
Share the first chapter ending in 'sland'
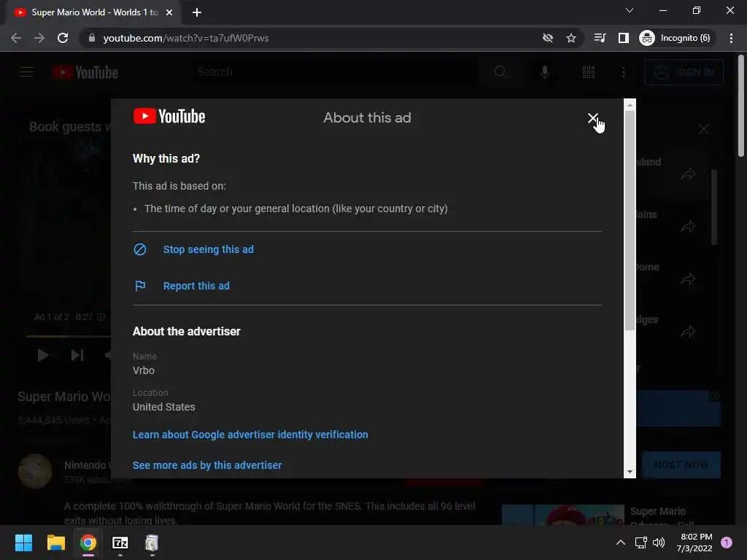point(688,174)
